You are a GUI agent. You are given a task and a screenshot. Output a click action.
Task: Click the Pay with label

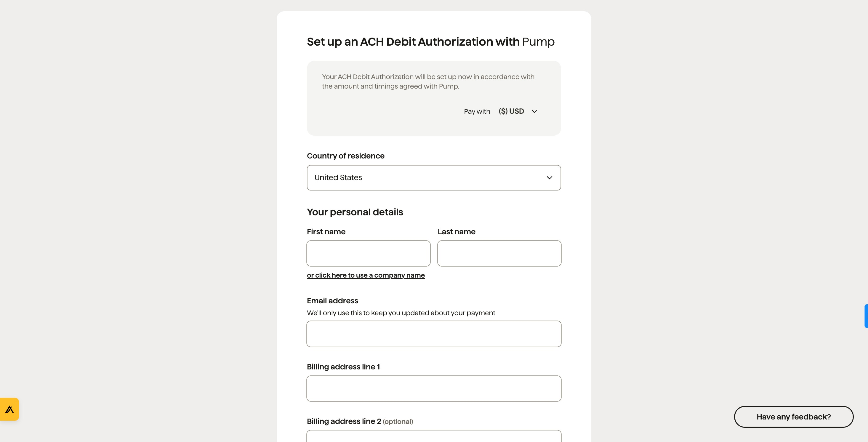pyautogui.click(x=477, y=111)
